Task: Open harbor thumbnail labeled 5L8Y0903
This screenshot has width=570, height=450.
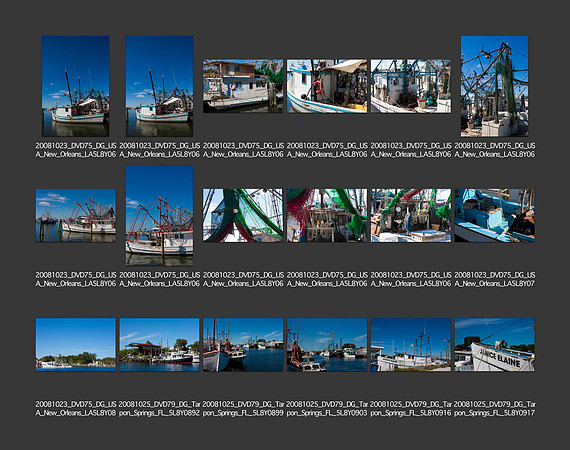Action: coord(327,345)
